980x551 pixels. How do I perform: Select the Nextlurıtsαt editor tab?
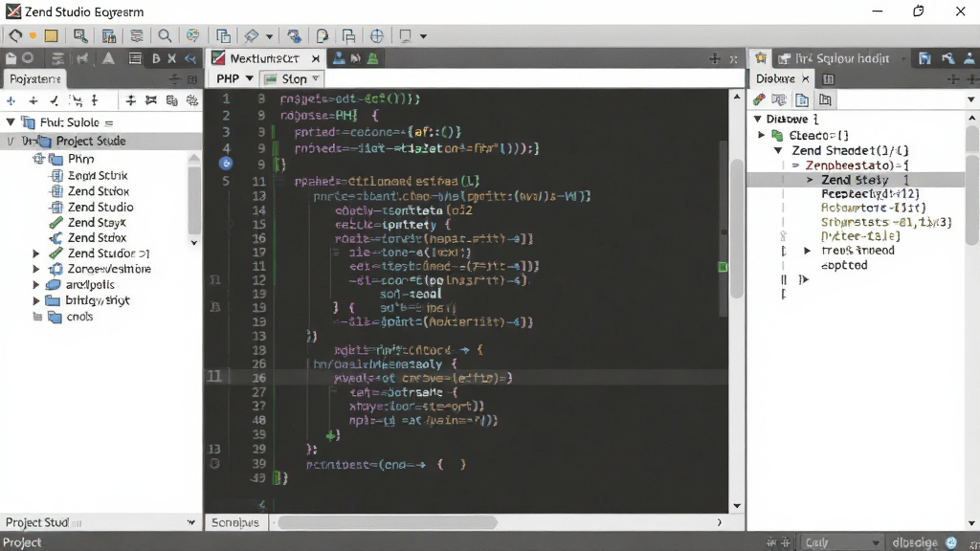click(264, 58)
